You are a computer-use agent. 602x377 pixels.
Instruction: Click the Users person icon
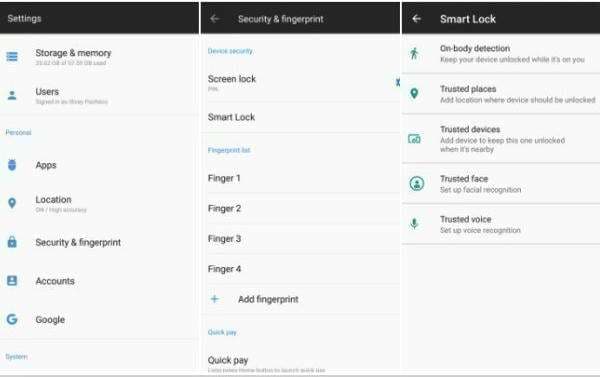(x=12, y=95)
